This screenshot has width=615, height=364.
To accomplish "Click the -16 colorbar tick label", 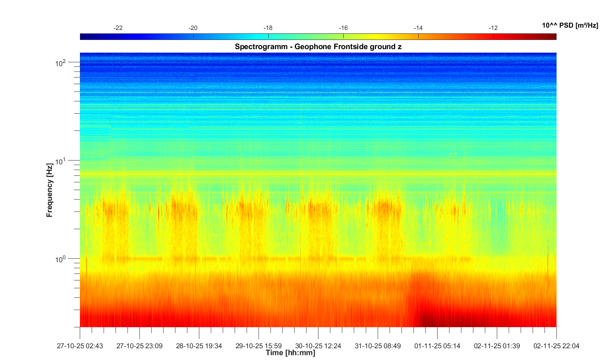I will point(343,28).
